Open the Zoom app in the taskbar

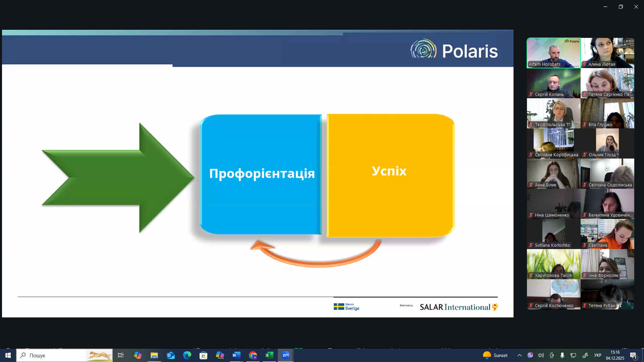click(286, 355)
